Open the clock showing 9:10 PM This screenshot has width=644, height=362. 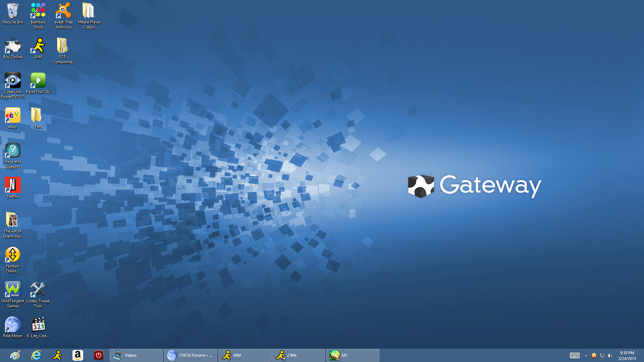click(x=627, y=356)
